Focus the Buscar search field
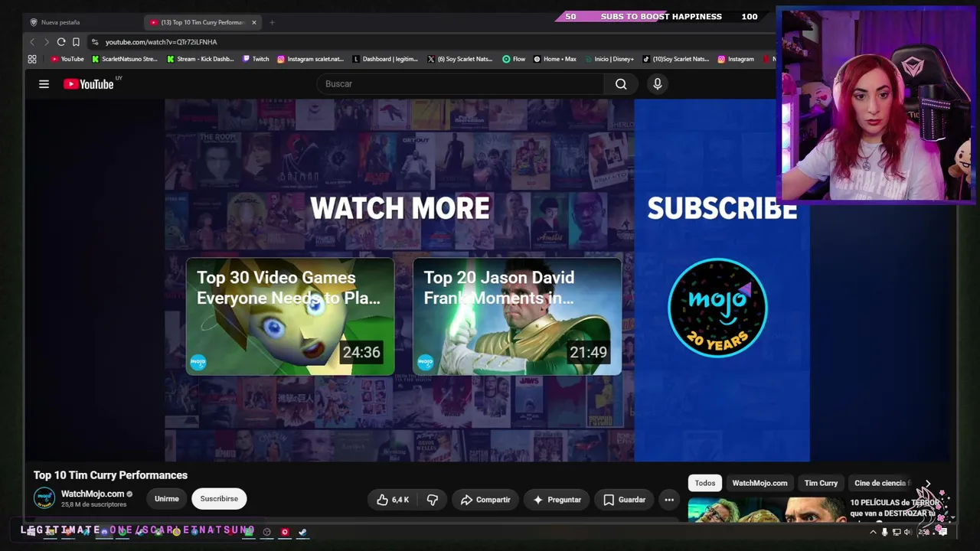The image size is (980, 551). (x=461, y=84)
